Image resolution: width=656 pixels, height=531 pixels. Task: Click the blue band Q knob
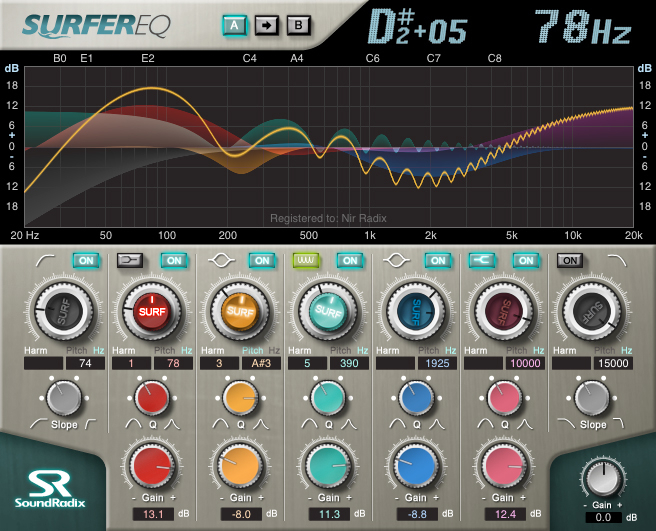point(416,398)
